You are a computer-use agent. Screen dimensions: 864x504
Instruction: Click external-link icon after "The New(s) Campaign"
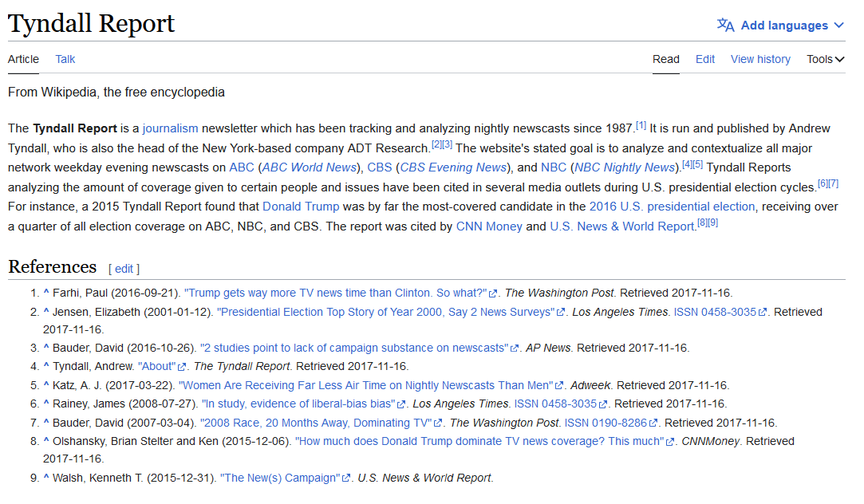346,478
